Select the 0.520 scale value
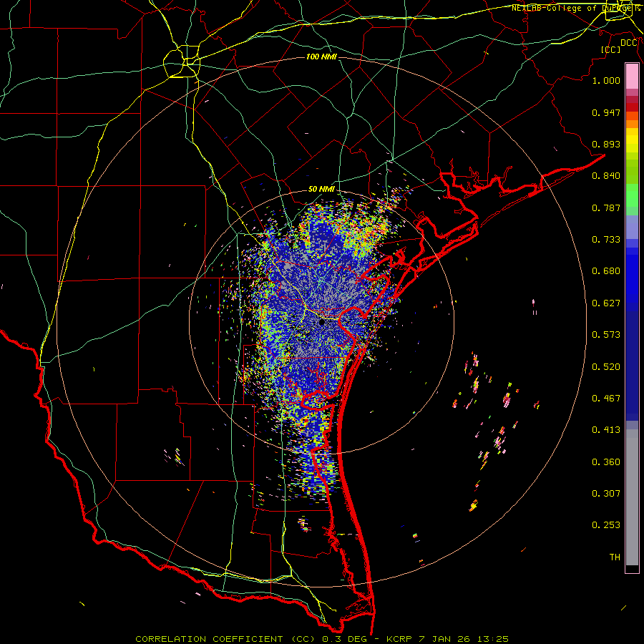 point(606,367)
